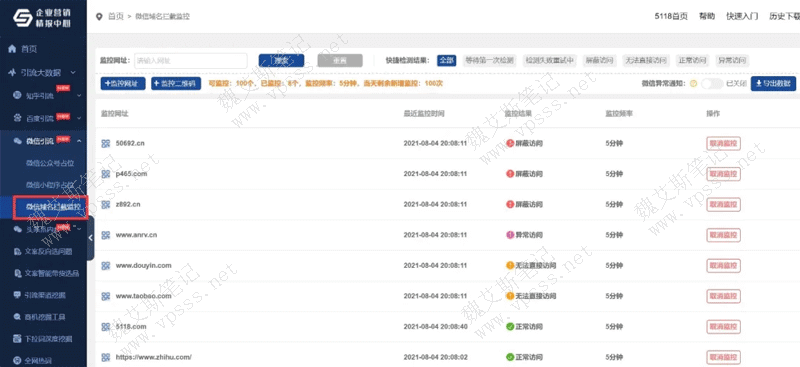This screenshot has height=367, width=800.
Task: Click QR code icon for www.anrv.cn
Action: pos(106,235)
